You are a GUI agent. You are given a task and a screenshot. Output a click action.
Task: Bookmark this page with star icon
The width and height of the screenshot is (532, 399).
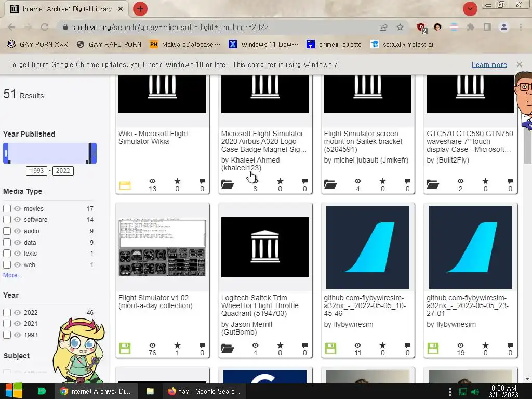tap(400, 27)
